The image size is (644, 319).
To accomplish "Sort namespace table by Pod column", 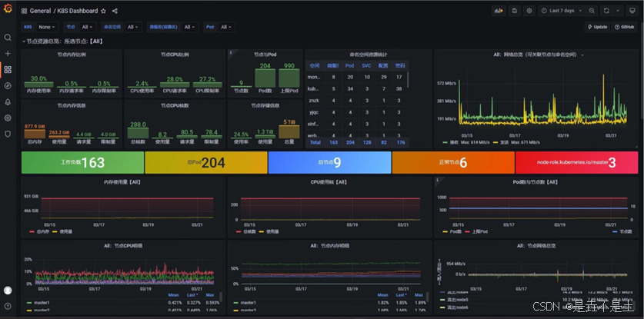I will click(349, 65).
